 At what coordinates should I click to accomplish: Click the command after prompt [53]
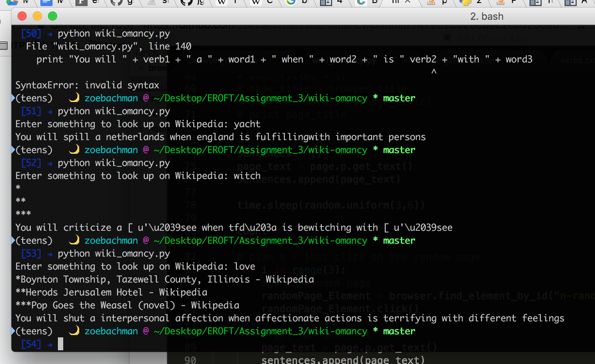tap(114, 254)
